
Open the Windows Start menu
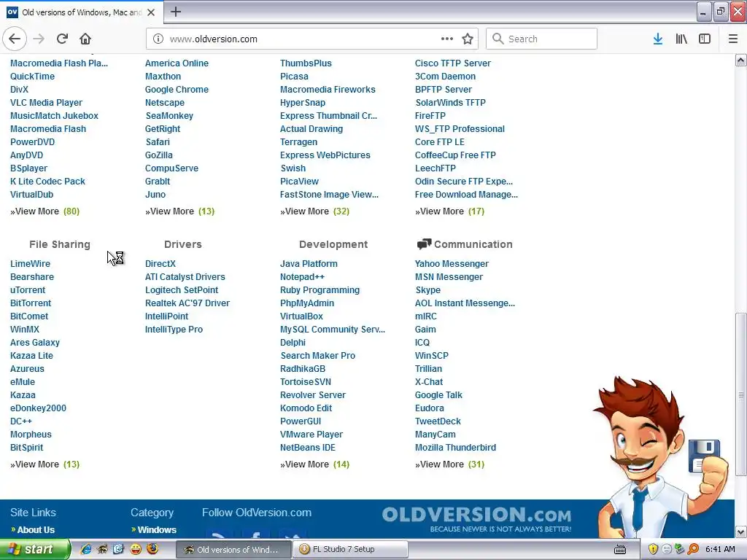(34, 549)
